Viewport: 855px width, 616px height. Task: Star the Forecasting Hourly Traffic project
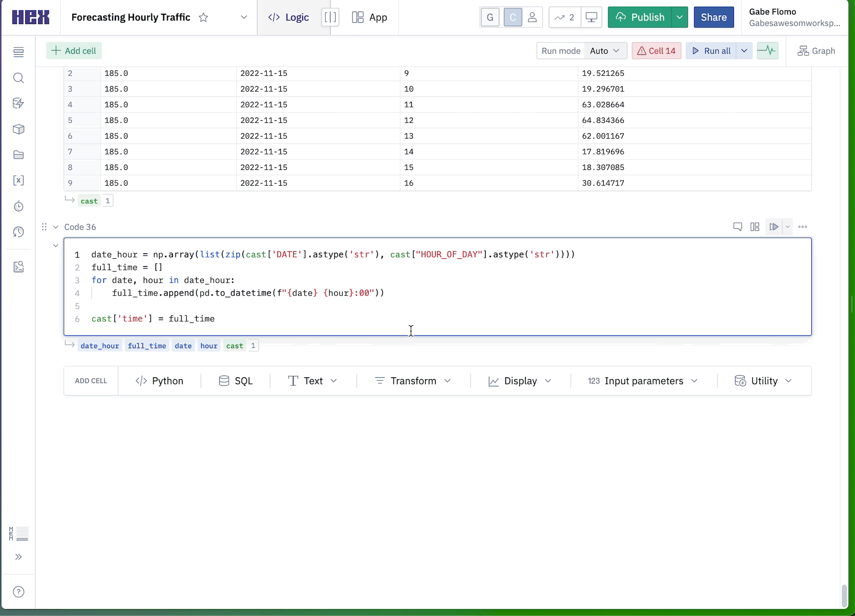pyautogui.click(x=203, y=18)
